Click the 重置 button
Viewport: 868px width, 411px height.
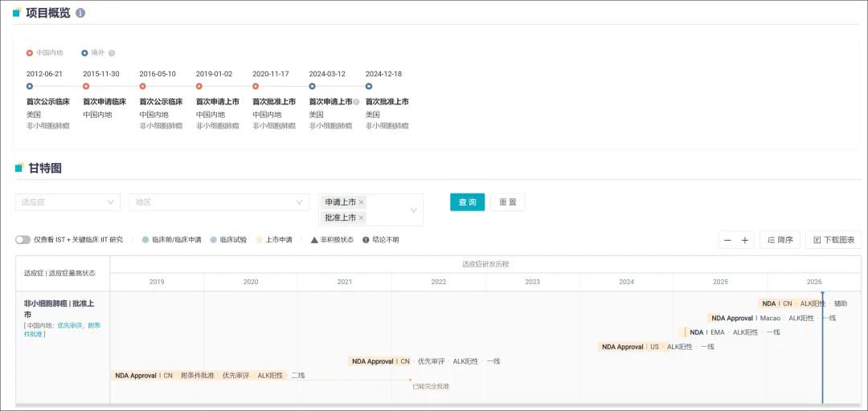coord(508,202)
